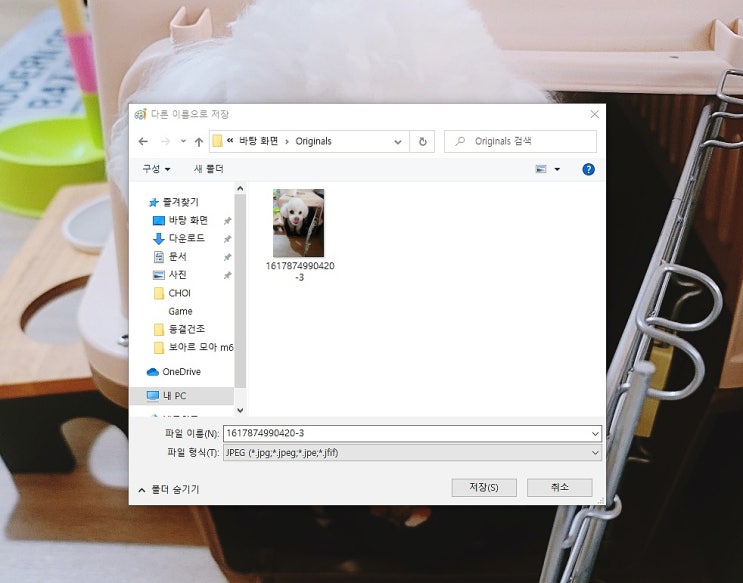Open 문서 in the sidebar
This screenshot has height=583, width=743.
pos(178,256)
